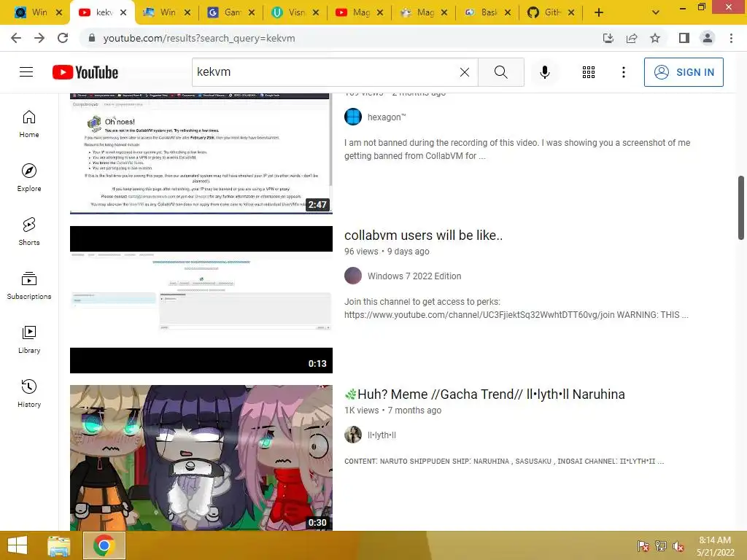This screenshot has height=560, width=747.
Task: Open YouTube settings three-dot menu
Action: (x=624, y=72)
